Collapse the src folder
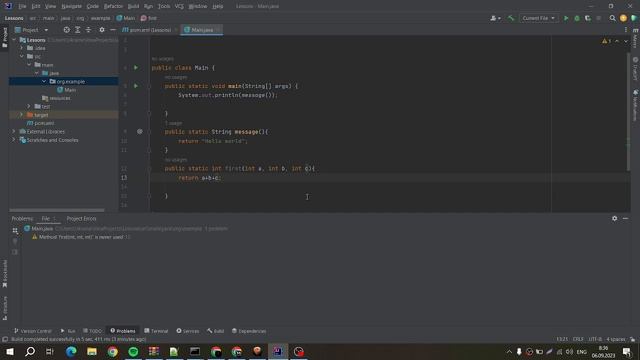 [x=22, y=56]
